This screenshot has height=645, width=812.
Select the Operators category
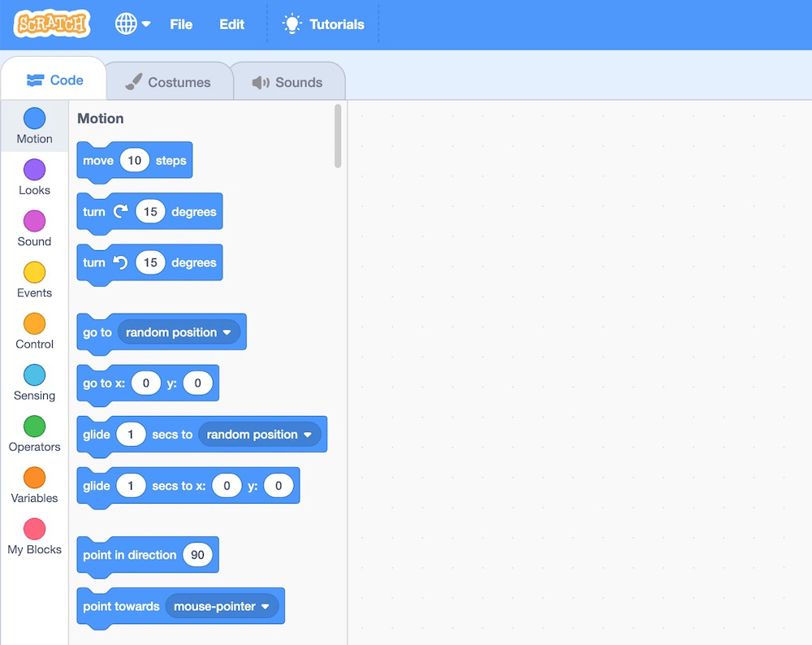pos(33,426)
